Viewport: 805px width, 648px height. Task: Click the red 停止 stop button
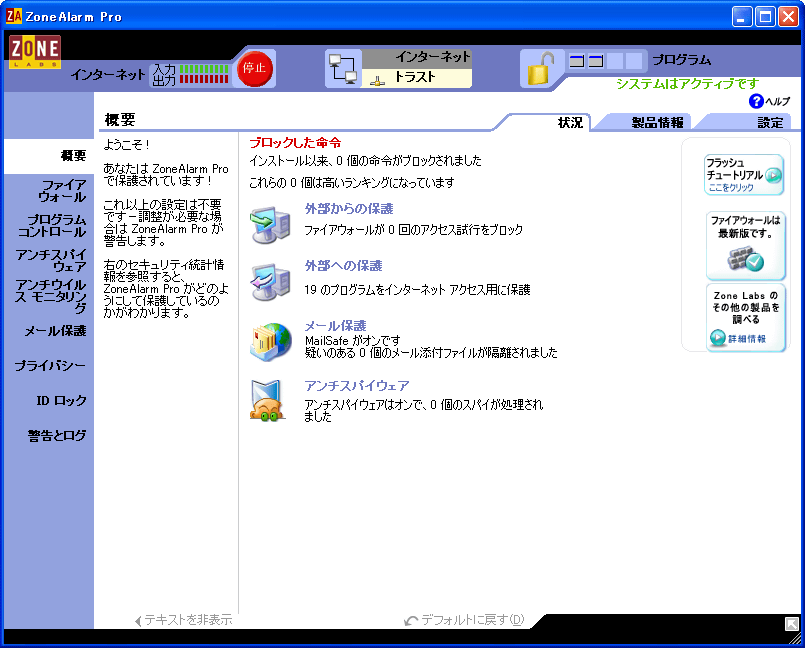[254, 68]
